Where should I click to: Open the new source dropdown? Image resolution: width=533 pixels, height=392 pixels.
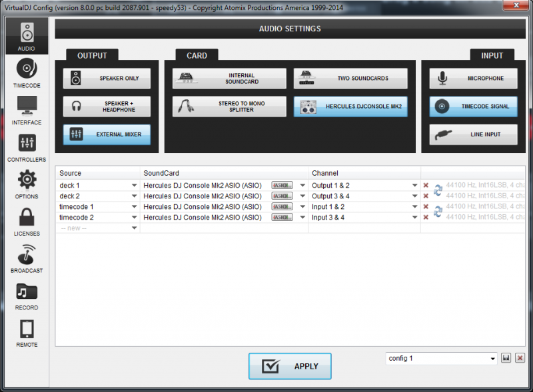coord(135,228)
